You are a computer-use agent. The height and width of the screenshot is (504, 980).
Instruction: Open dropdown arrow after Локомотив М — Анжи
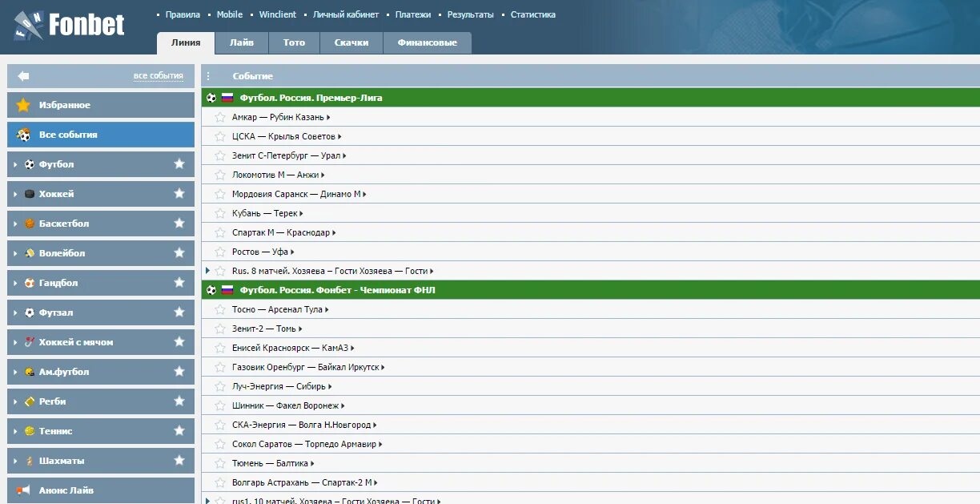323,175
